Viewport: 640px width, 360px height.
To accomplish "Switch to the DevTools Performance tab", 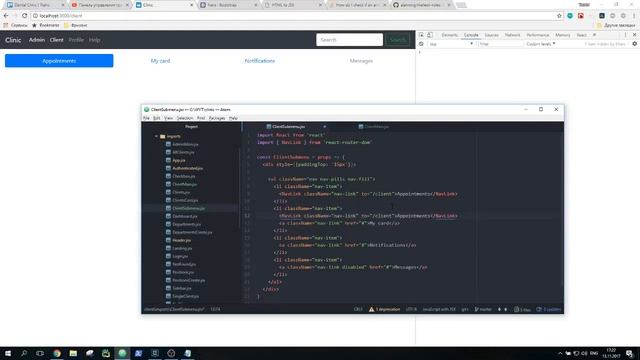I will [538, 35].
